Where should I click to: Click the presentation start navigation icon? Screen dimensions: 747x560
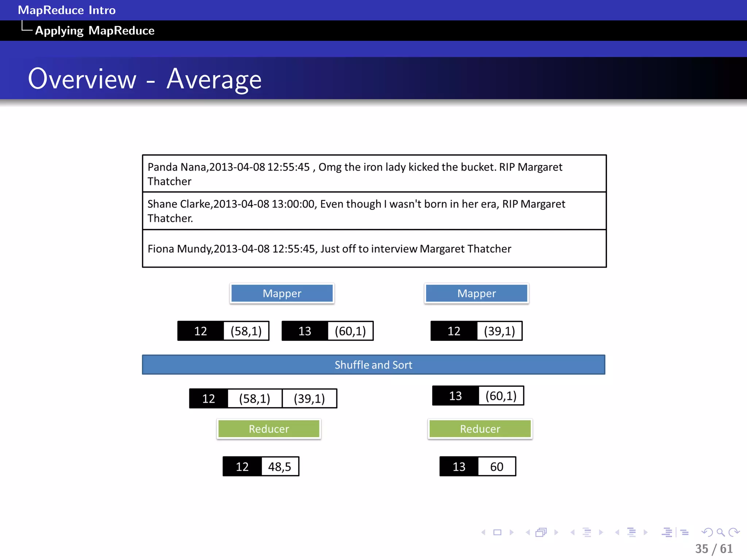(667, 532)
